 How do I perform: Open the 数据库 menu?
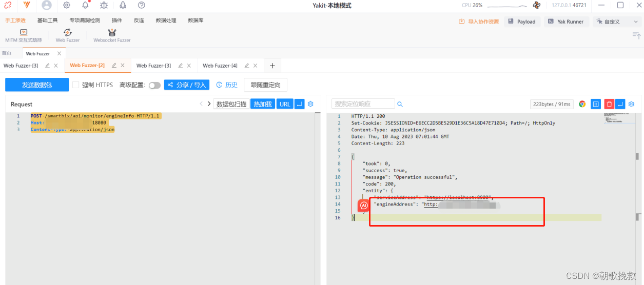(196, 21)
